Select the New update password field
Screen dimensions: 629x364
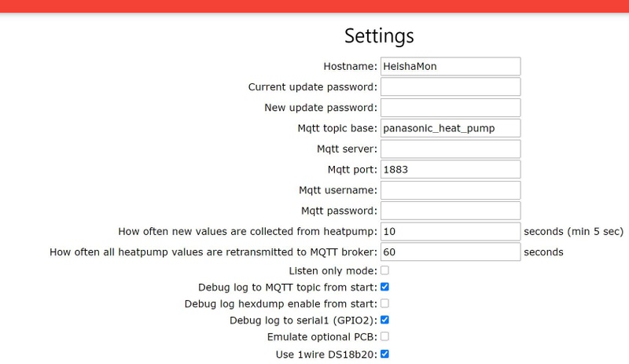[x=451, y=107]
